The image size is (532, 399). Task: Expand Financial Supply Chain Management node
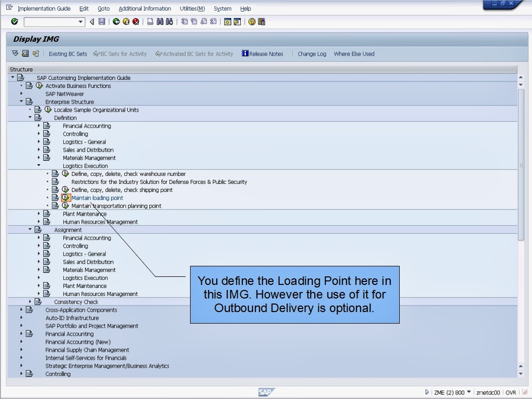(x=21, y=350)
